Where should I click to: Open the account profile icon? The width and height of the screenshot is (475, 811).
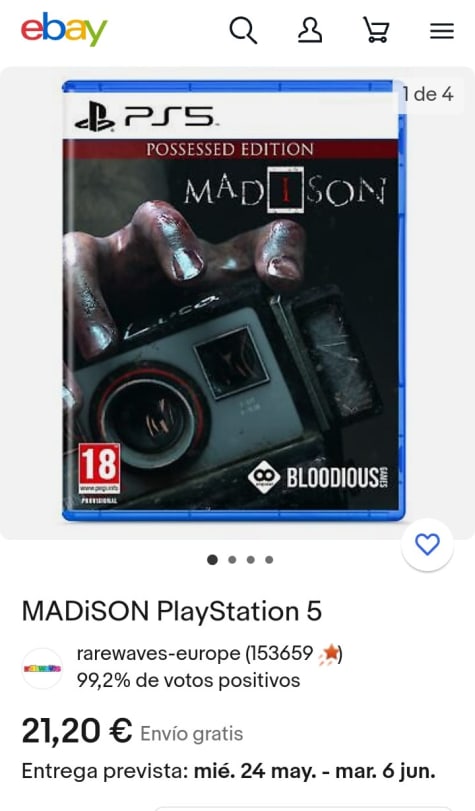coord(310,29)
